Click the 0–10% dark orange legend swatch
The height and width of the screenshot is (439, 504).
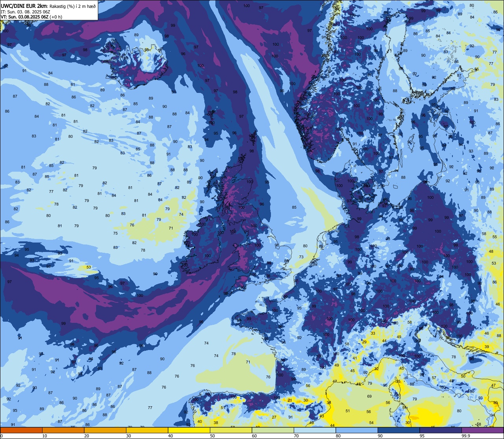(21, 430)
